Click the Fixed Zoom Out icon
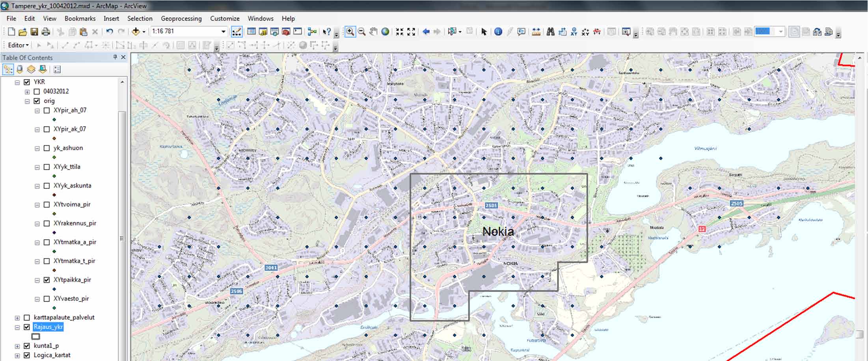The image size is (868, 361). (411, 32)
